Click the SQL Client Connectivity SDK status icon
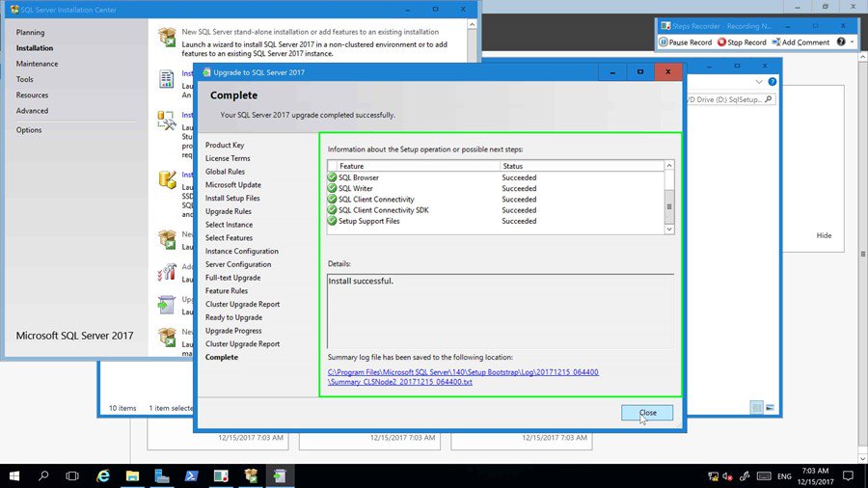The height and width of the screenshot is (488, 868). (332, 209)
